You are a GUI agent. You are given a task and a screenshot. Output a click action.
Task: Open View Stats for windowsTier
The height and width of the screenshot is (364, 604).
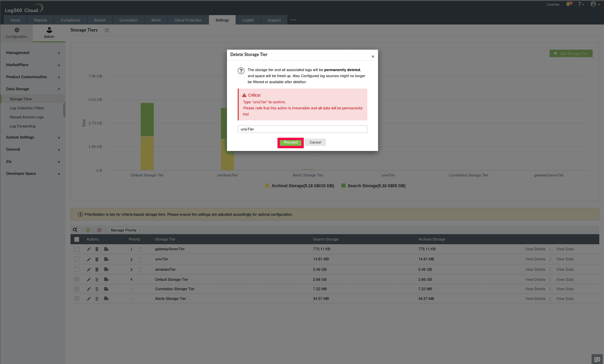click(565, 269)
